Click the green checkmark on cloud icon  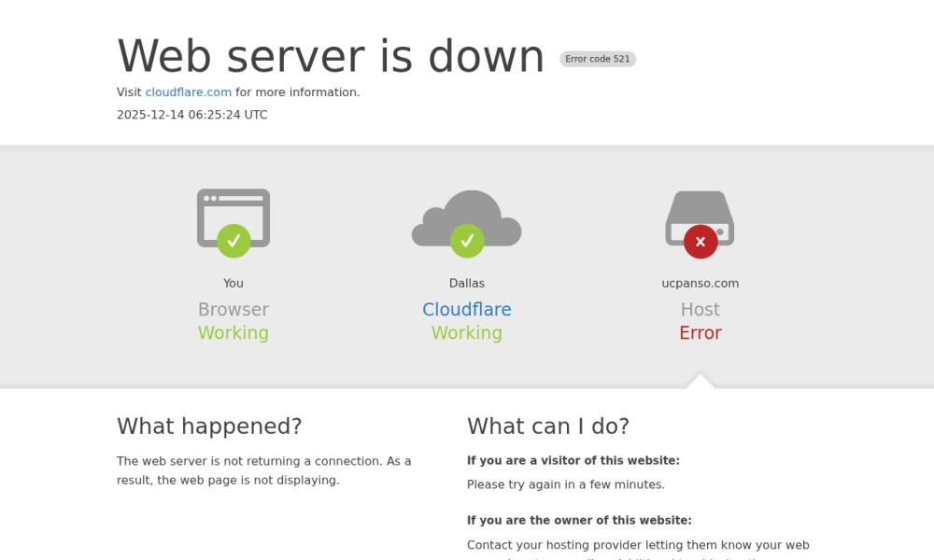467,241
